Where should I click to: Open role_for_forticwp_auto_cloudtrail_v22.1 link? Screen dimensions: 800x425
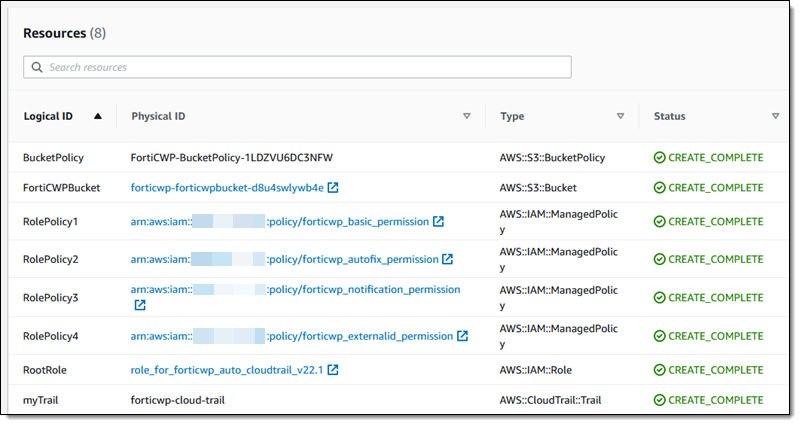(227, 370)
